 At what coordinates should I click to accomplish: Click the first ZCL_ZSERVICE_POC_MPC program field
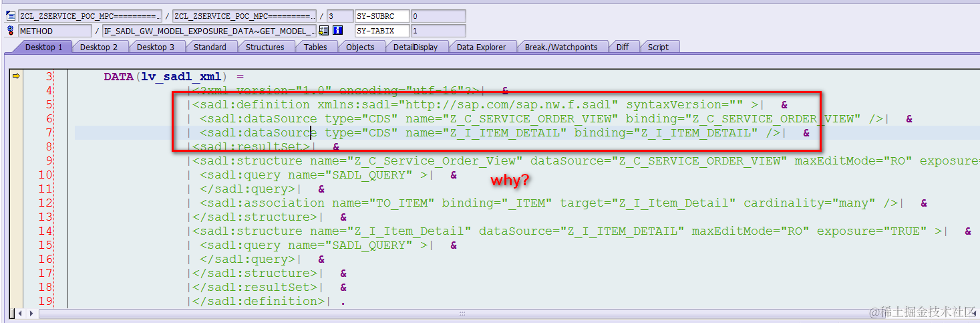[90, 16]
